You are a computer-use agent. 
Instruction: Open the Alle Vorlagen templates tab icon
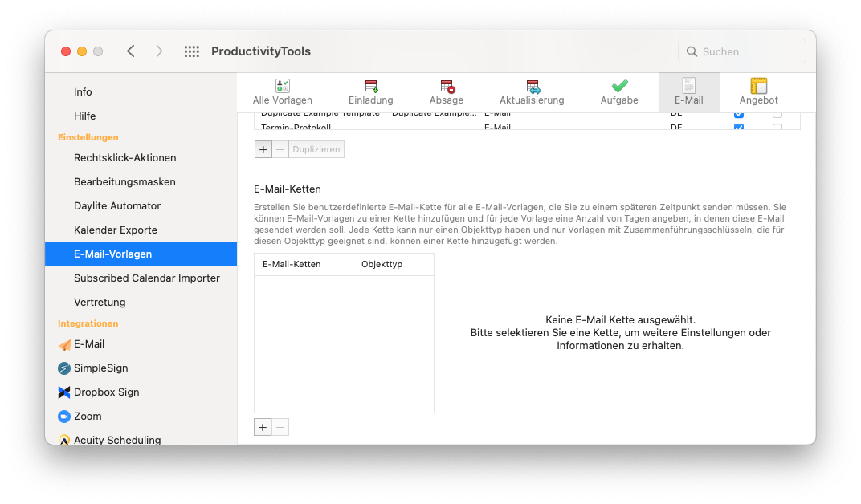point(282,86)
